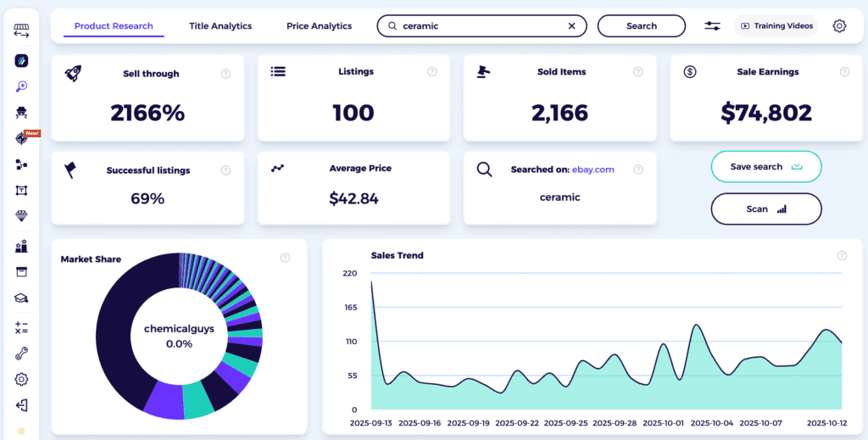The image size is (868, 440).
Task: Open the filter sliders icon beside Search
Action: click(x=712, y=26)
